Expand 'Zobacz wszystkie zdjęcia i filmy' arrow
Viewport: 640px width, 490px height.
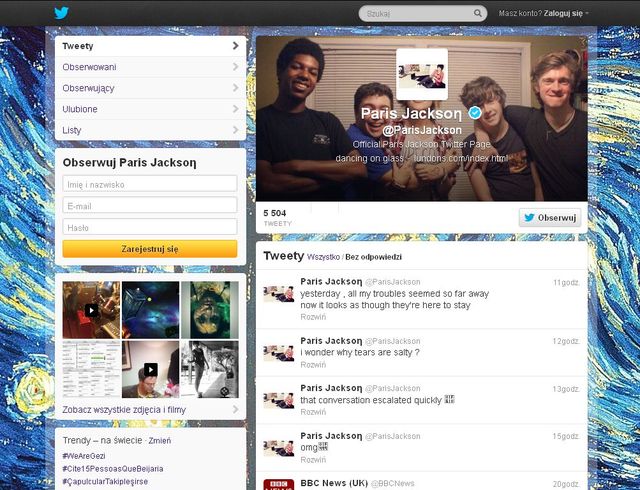pyautogui.click(x=235, y=409)
